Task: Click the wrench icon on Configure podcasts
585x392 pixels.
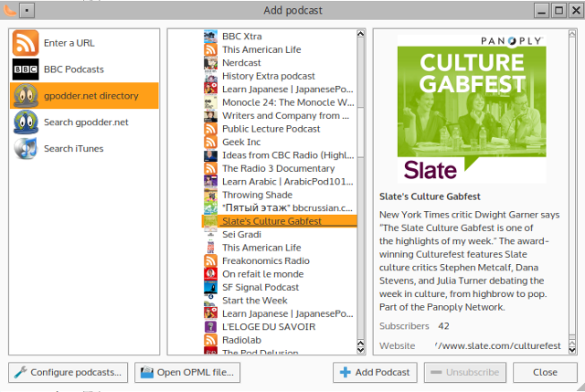Action: (x=20, y=372)
